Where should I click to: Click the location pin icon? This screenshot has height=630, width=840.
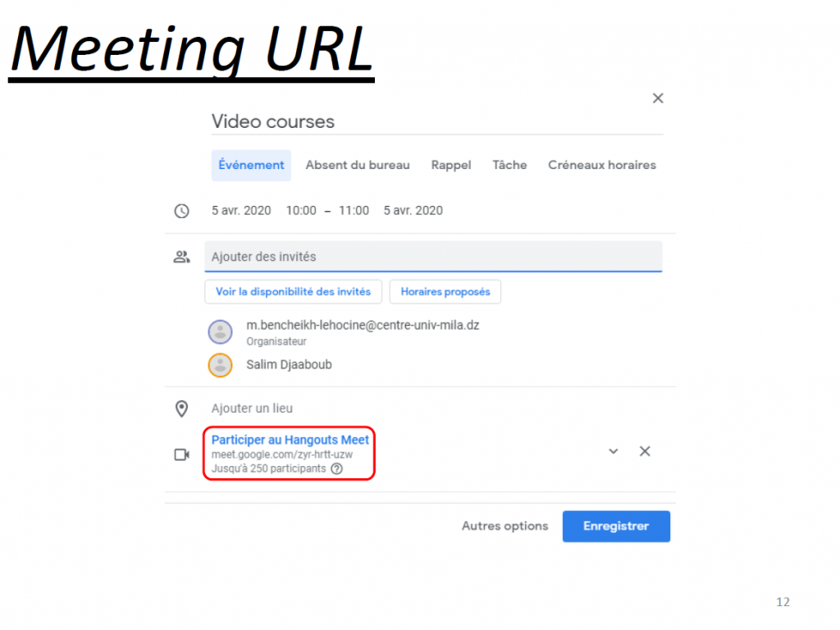(181, 409)
